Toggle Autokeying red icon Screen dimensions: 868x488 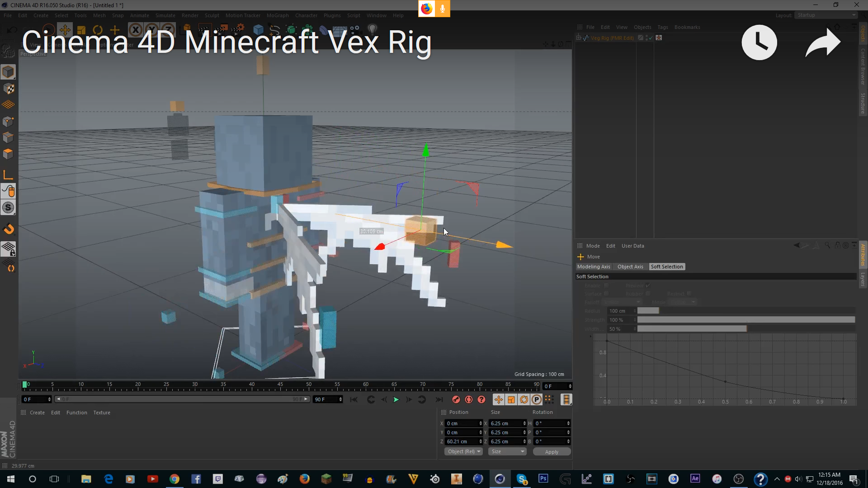[x=469, y=399]
